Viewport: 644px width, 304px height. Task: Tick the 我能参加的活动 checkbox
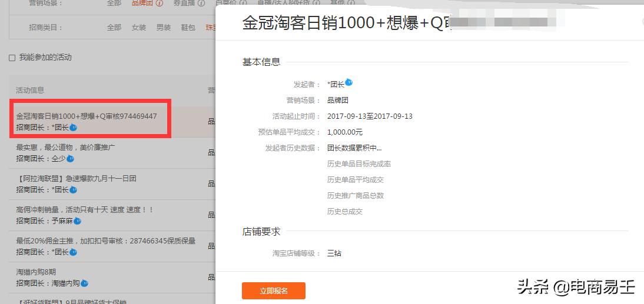(12, 58)
